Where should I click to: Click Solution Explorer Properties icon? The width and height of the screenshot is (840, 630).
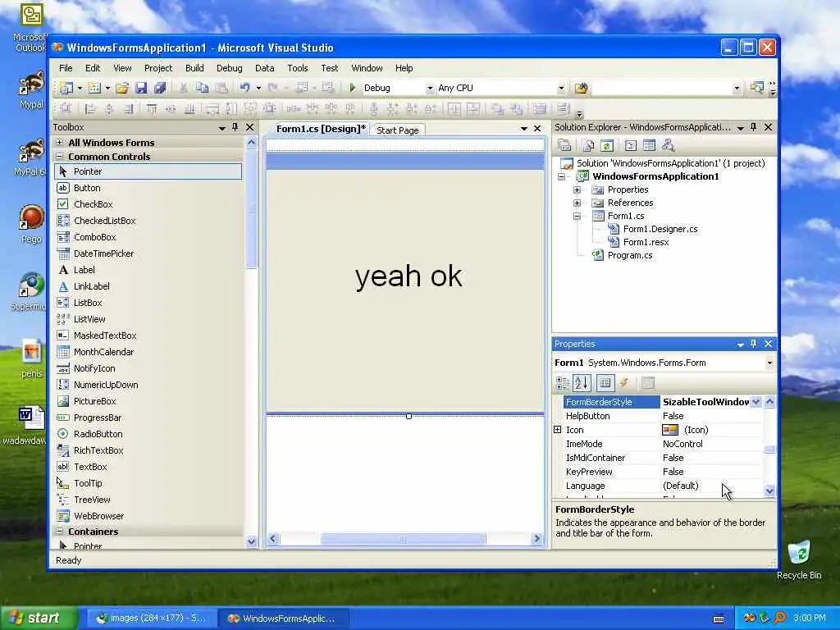564,145
